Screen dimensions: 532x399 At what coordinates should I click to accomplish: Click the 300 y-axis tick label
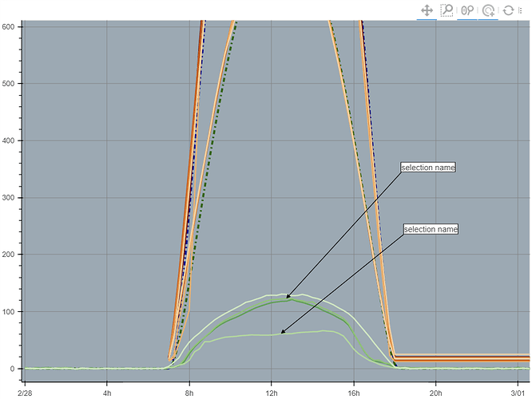[x=8, y=198]
